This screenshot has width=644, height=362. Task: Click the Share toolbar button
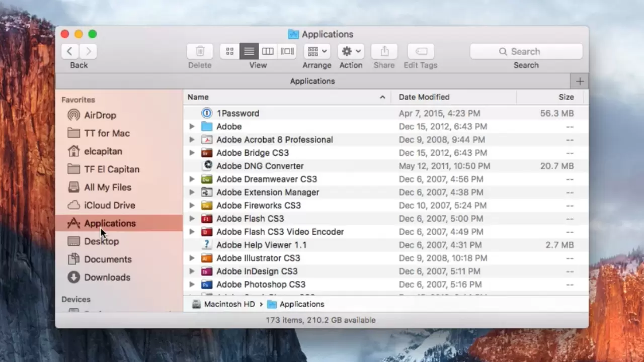pos(384,51)
